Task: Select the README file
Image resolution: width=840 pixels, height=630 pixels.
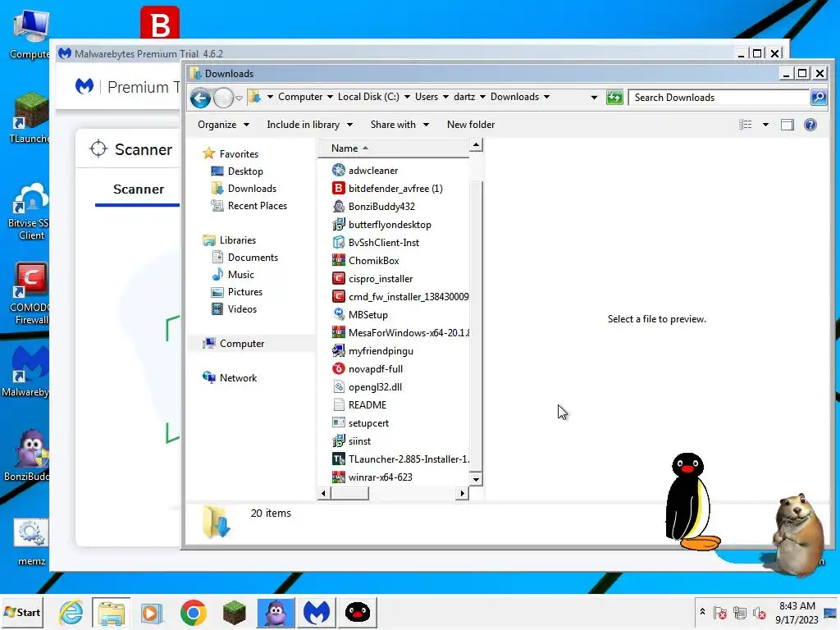Action: coord(359,405)
